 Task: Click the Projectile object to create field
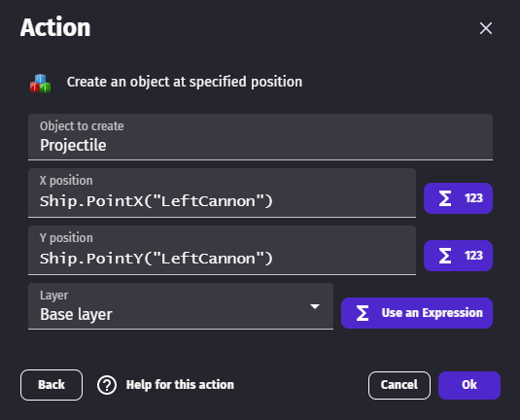tap(260, 137)
